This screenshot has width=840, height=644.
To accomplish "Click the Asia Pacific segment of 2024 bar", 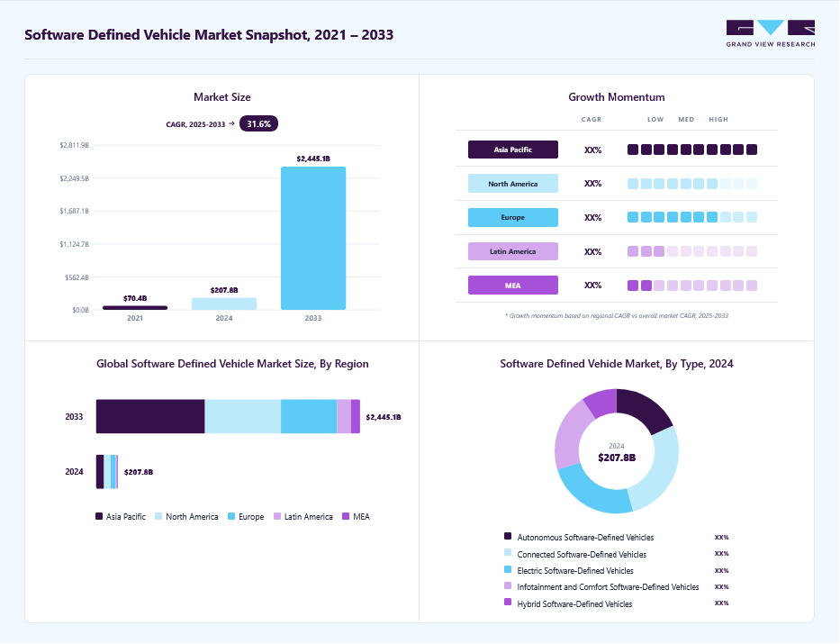I will pyautogui.click(x=100, y=471).
